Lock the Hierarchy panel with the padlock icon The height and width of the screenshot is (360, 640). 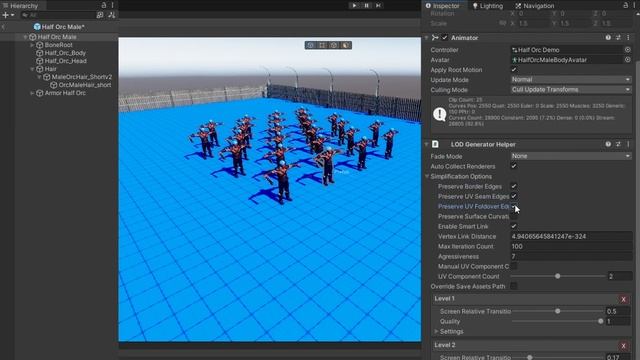(104, 5)
